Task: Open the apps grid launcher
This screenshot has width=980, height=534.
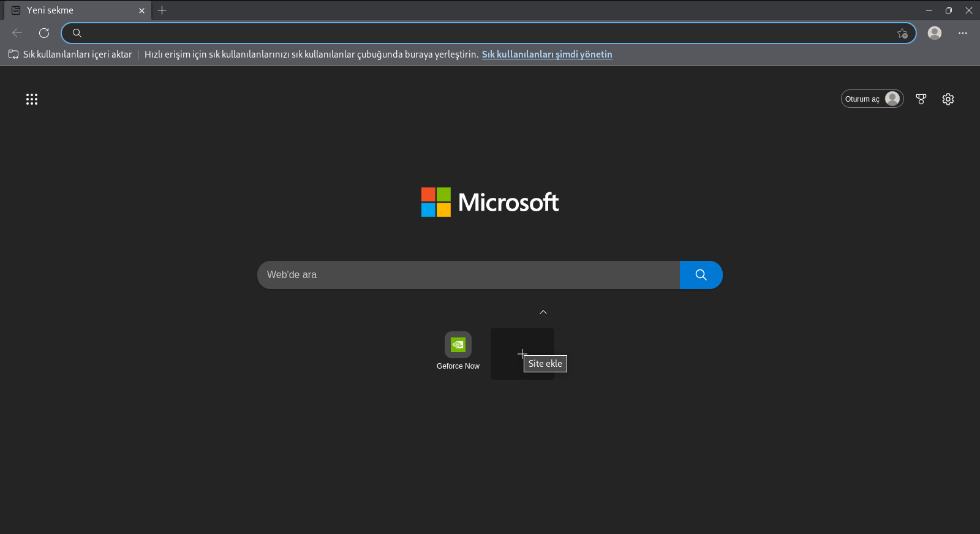Action: pyautogui.click(x=32, y=99)
